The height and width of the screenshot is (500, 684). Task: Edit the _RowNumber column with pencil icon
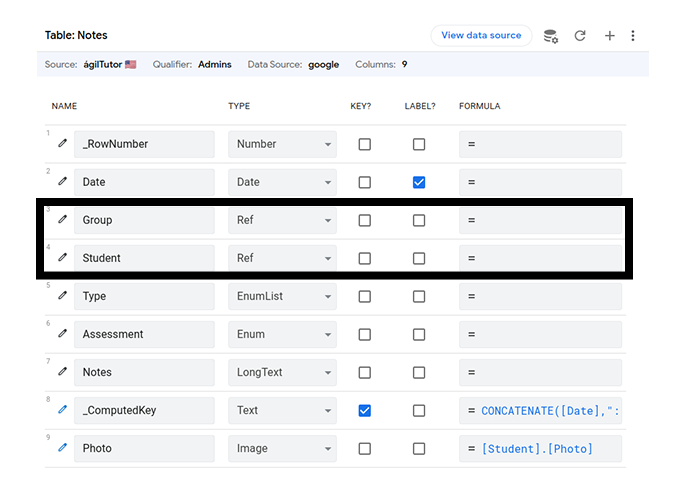[x=62, y=144]
